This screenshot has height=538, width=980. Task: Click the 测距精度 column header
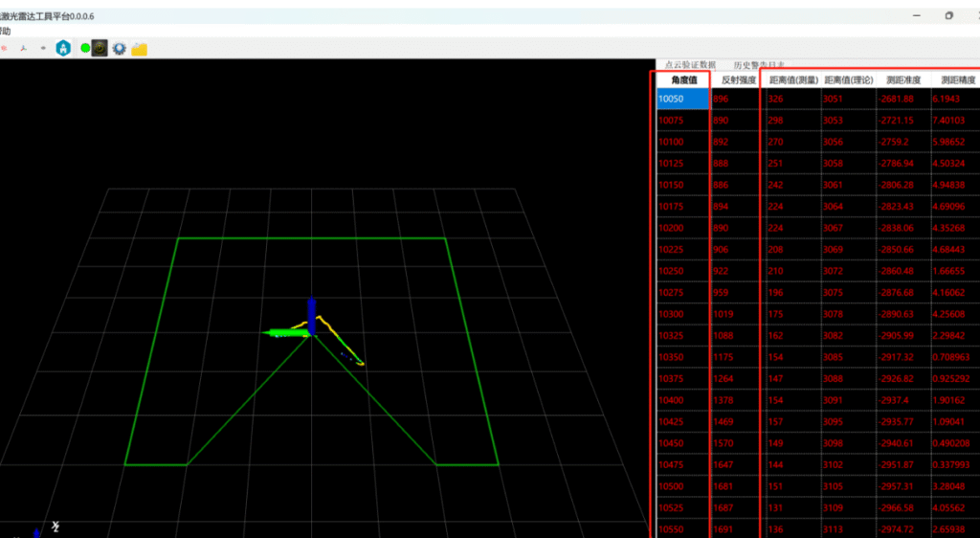click(x=955, y=80)
